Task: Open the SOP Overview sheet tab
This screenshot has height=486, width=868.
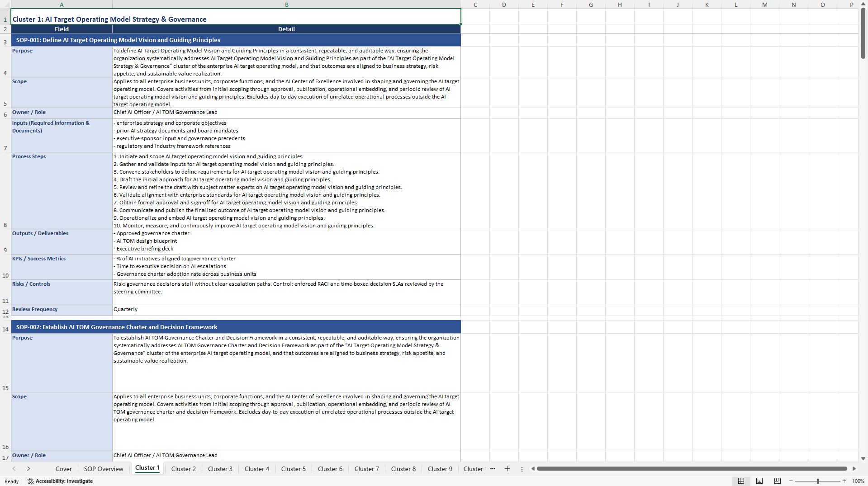Action: 104,469
